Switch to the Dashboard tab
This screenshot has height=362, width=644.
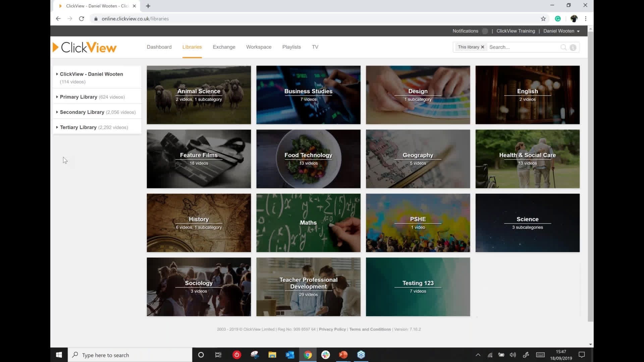(x=159, y=47)
